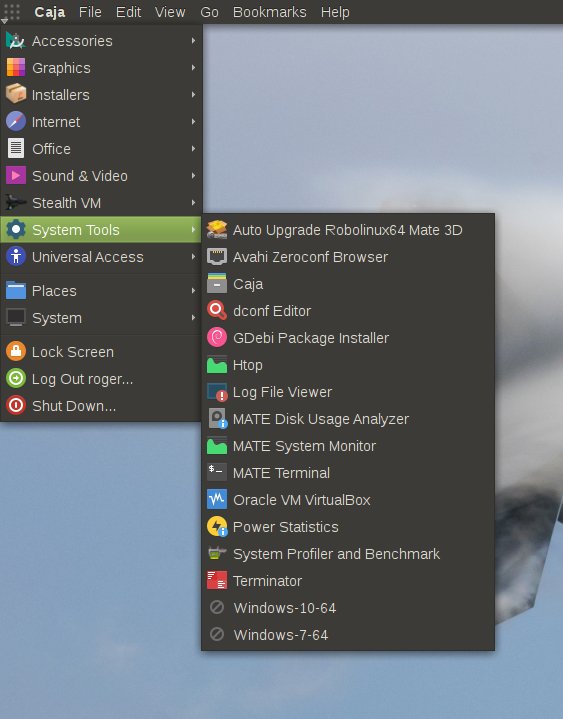Click the Oracle VM VirtualBox icon
The height and width of the screenshot is (719, 563).
(217, 499)
